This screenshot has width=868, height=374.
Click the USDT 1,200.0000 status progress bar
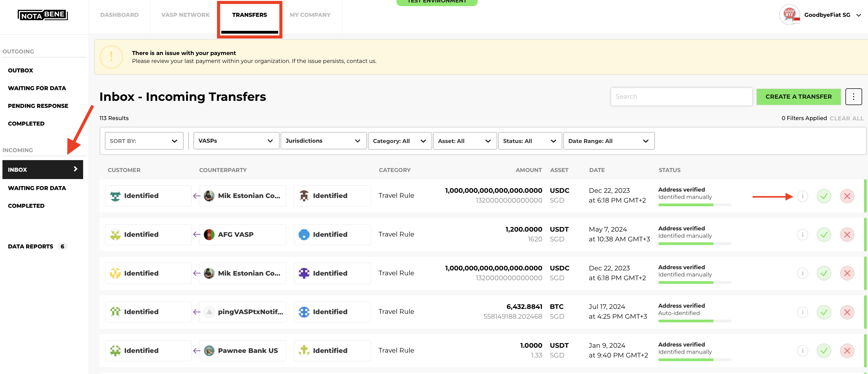click(x=694, y=244)
